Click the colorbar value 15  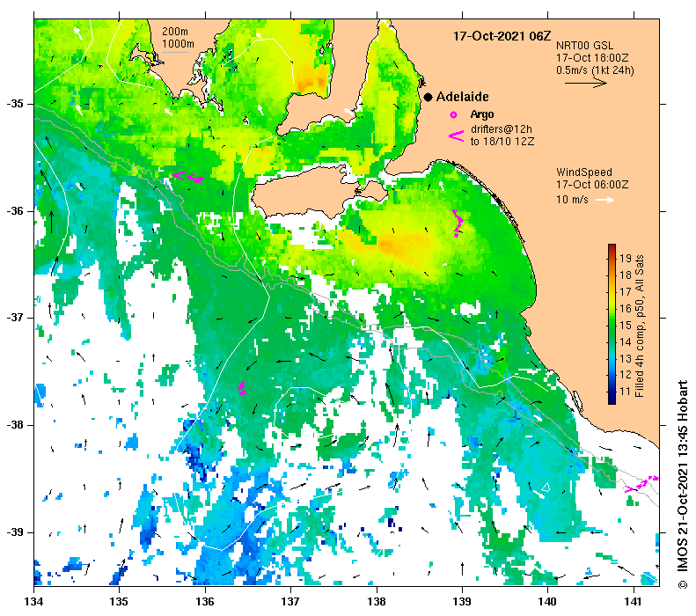pos(626,326)
